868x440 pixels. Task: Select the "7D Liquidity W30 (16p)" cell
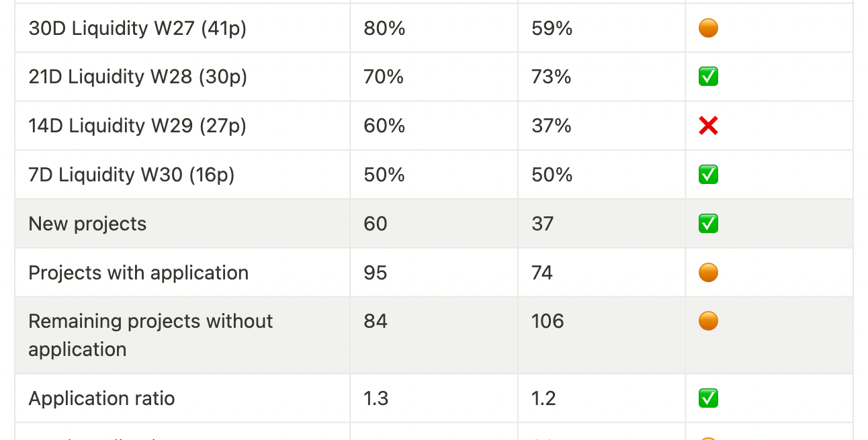(x=132, y=175)
